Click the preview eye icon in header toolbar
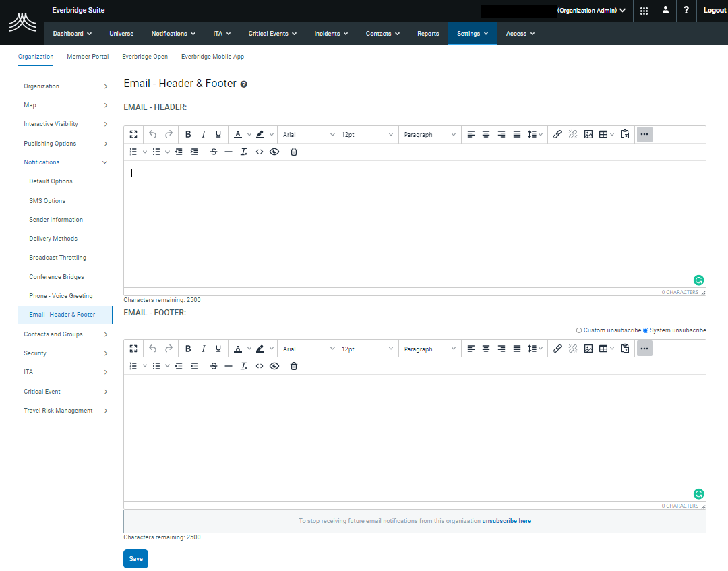 [274, 152]
